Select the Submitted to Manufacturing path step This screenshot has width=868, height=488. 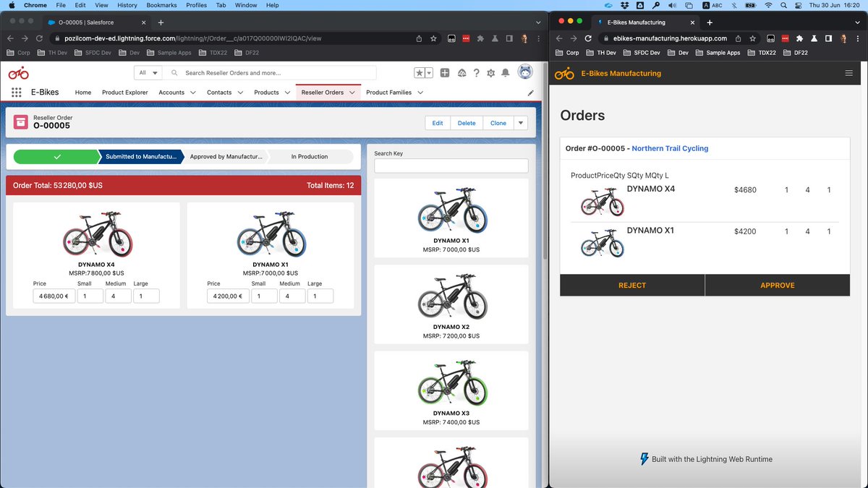pyautogui.click(x=140, y=156)
